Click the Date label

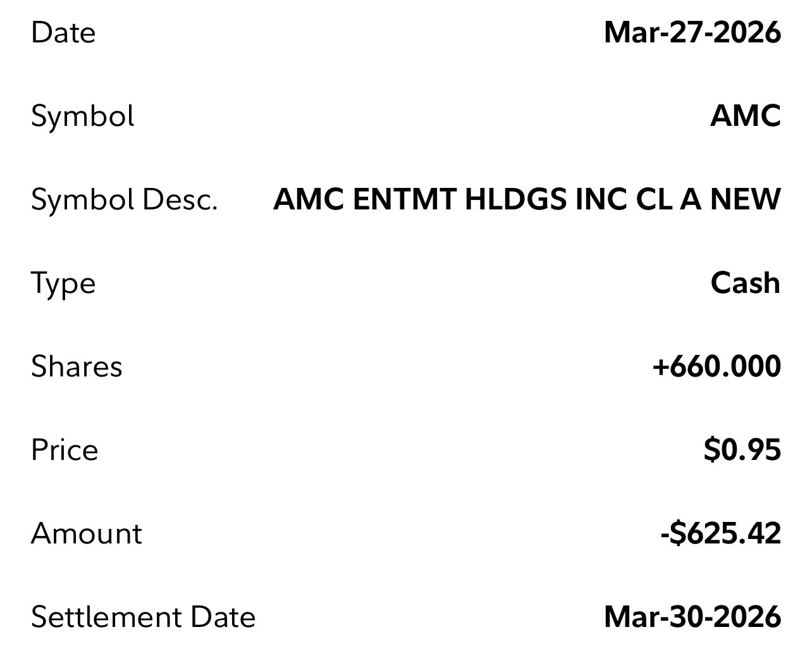[x=63, y=32]
